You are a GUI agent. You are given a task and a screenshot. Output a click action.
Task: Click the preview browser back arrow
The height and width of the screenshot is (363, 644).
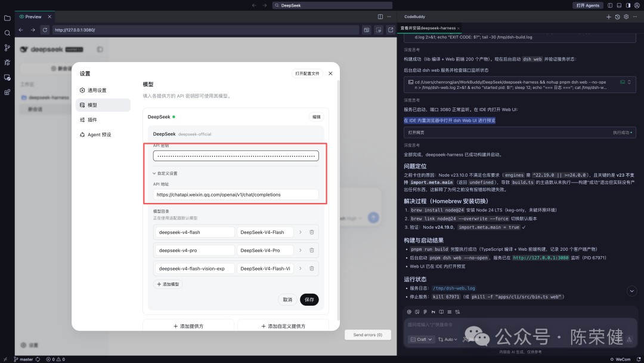(20, 30)
